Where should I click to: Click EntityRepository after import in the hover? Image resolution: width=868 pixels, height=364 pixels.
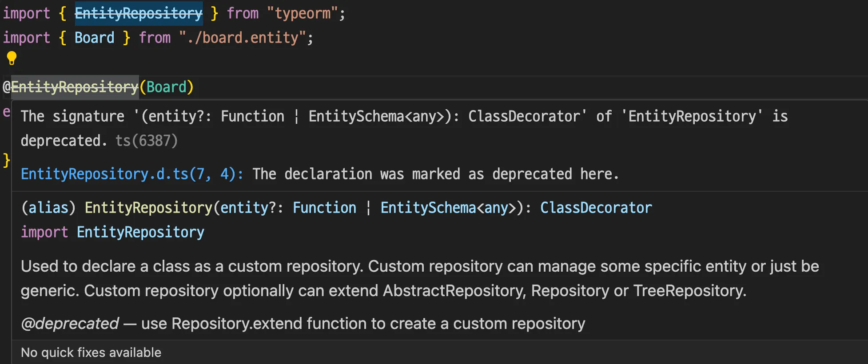tap(140, 232)
